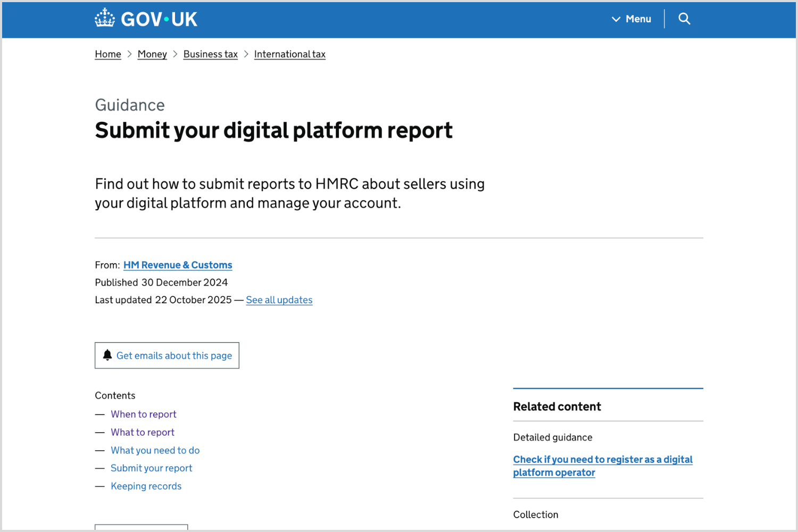Click the bell icon beside Get emails
The image size is (798, 532).
point(107,355)
